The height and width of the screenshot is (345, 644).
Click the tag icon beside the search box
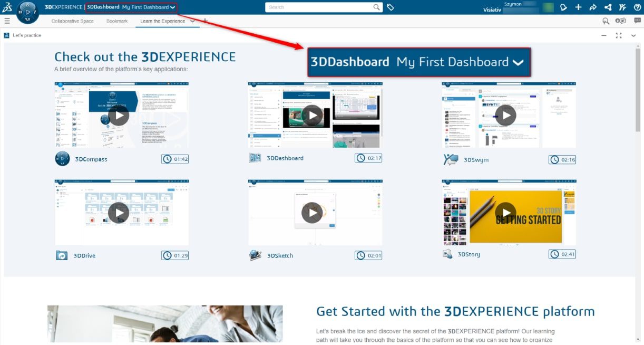[x=391, y=7]
